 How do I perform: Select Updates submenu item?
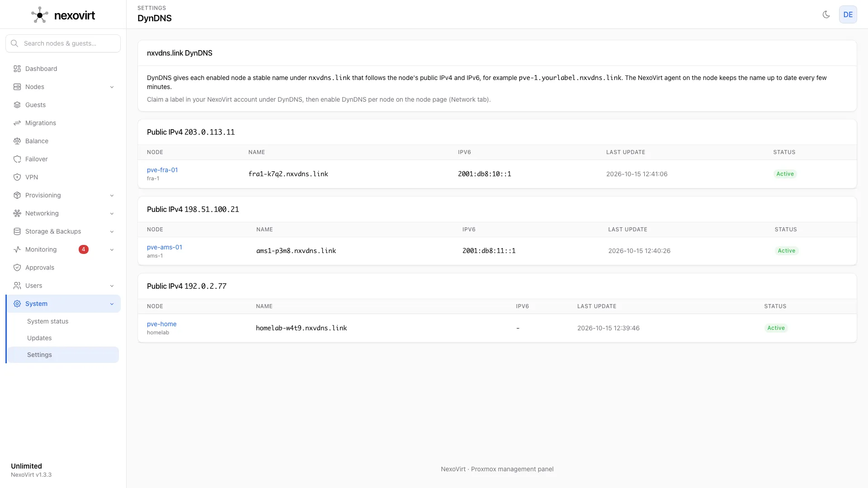pos(63,338)
